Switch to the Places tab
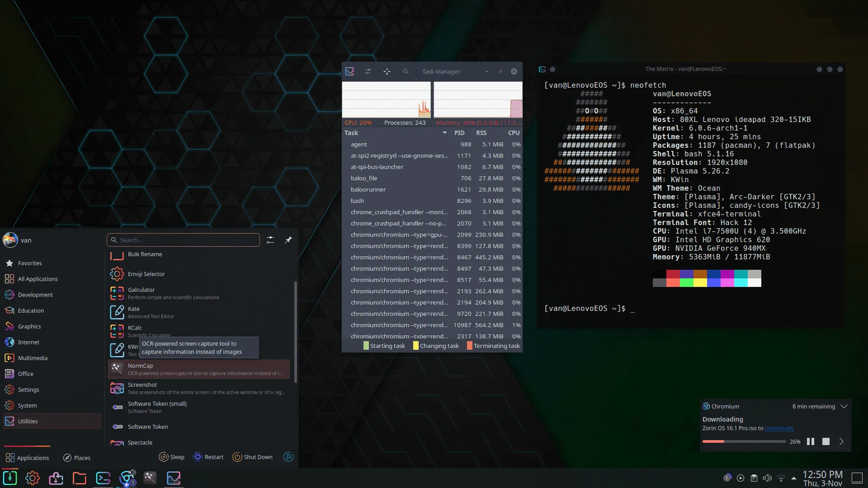 point(77,458)
